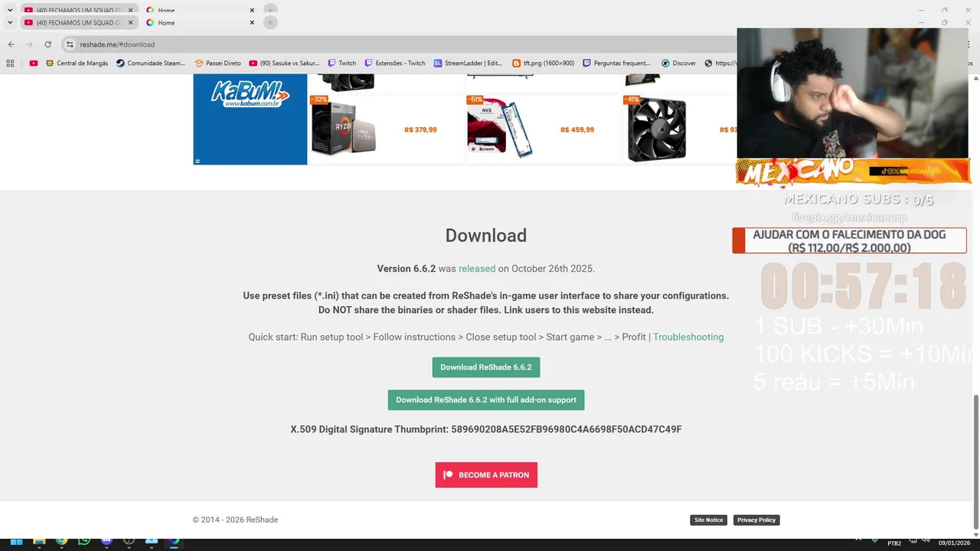Open the Privacy Policy footer button
The image size is (980, 551).
pos(756,520)
